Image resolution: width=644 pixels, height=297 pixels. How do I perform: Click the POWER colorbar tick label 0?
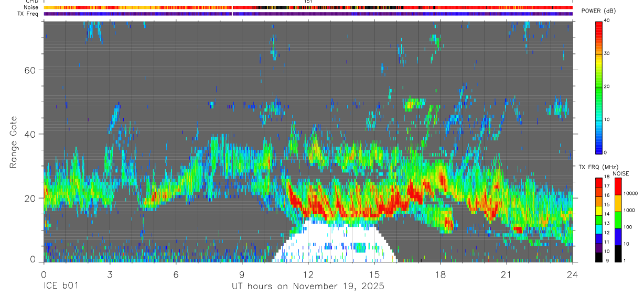(x=606, y=152)
